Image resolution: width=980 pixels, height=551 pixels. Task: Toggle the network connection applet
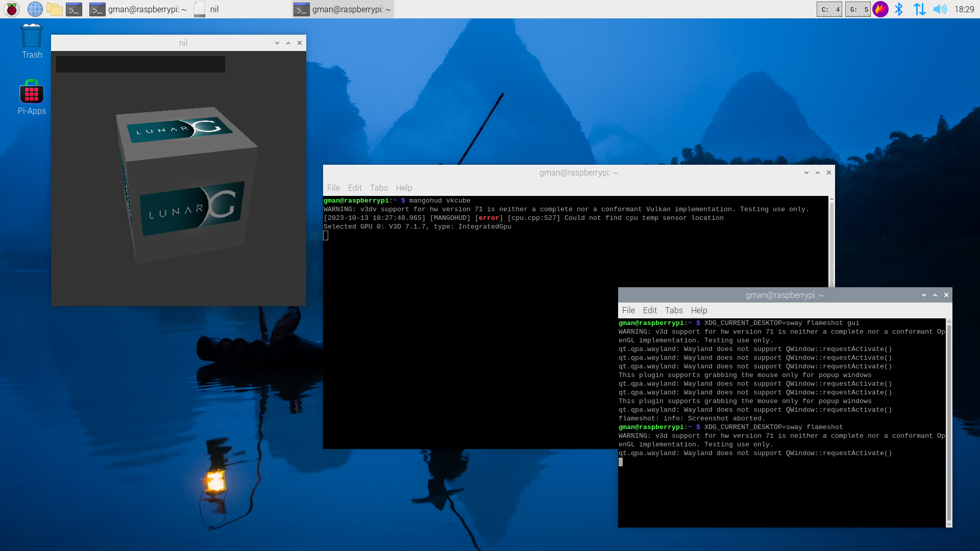pos(919,9)
